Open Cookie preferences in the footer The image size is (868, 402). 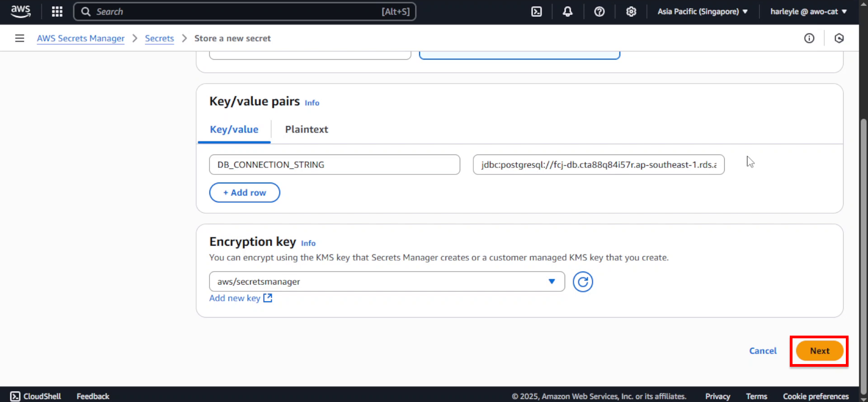coord(816,396)
